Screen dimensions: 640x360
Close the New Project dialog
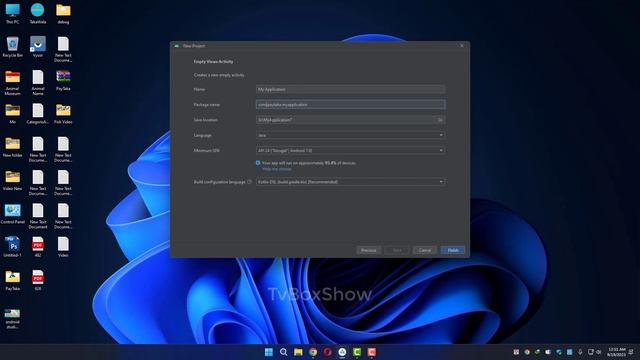462,46
